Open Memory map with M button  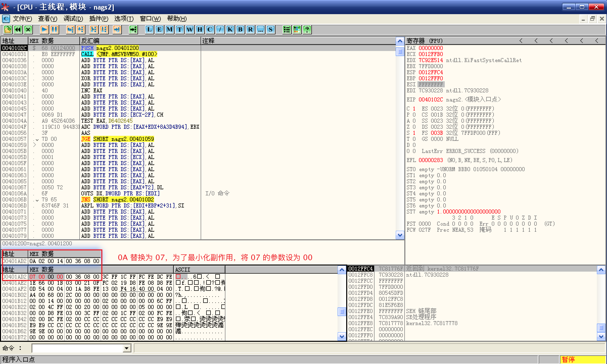(170, 30)
